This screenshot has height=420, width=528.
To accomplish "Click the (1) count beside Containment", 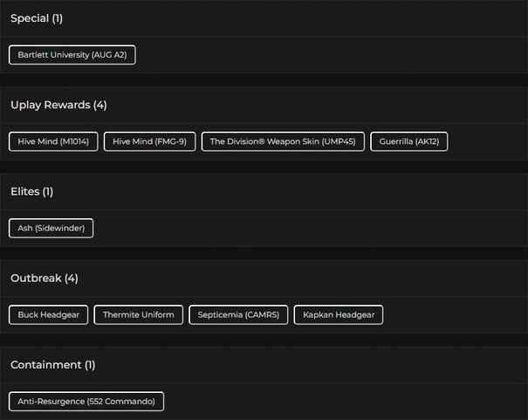I will (x=90, y=364).
